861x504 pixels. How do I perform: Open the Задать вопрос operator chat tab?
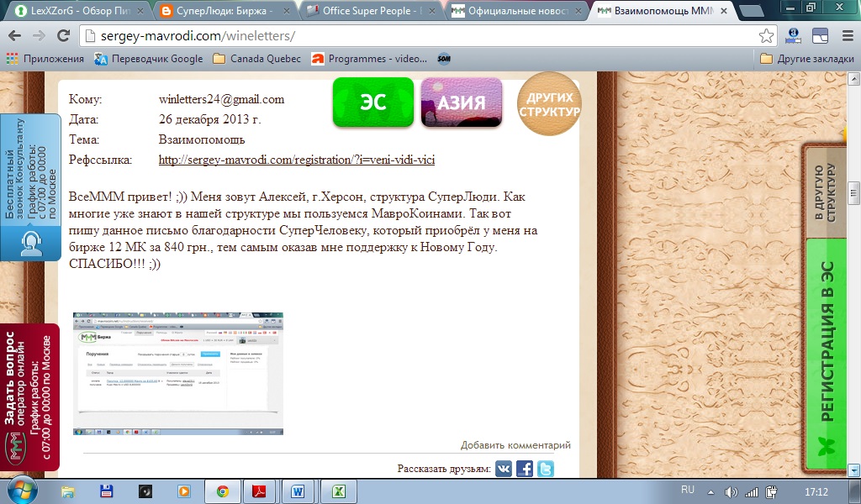click(x=29, y=396)
